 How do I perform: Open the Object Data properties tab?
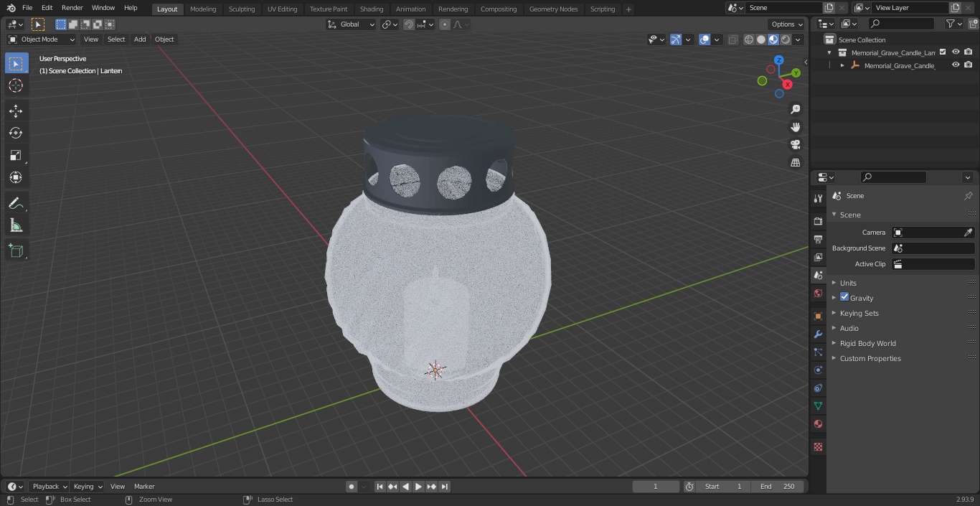coord(818,406)
